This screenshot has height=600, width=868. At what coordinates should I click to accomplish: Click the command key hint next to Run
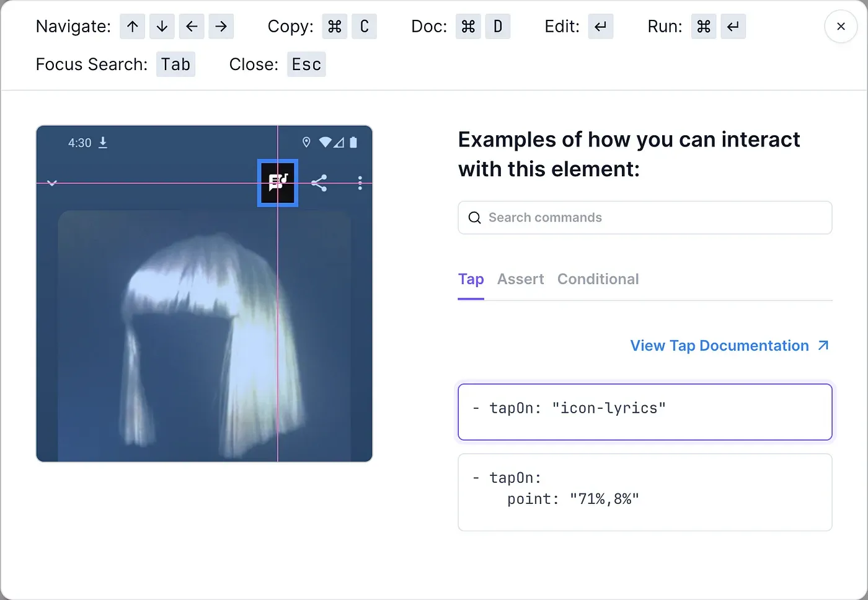pyautogui.click(x=704, y=27)
